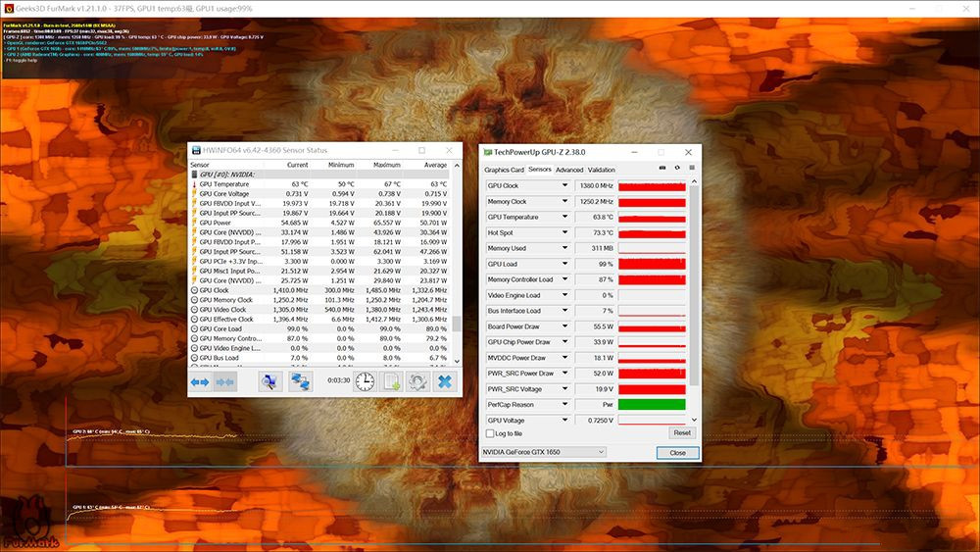
Task: Click the GPU Clock red graph in GPU-Z
Action: [x=652, y=185]
